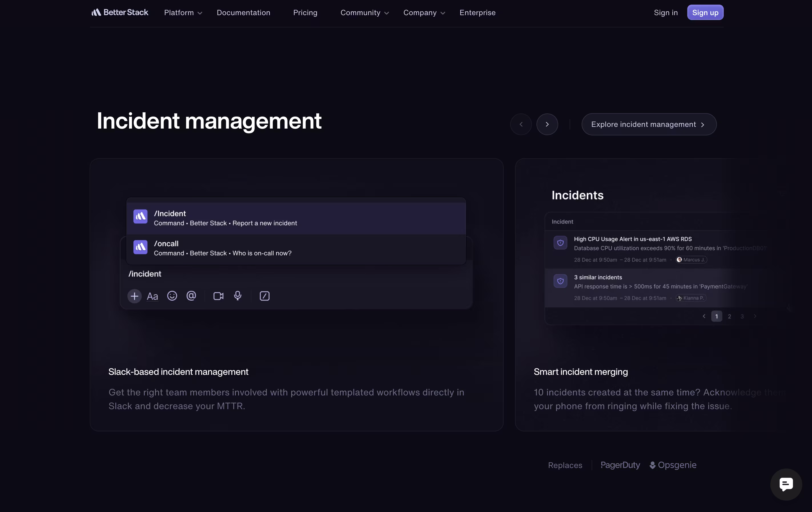Expand the Community dropdown menu

pyautogui.click(x=364, y=13)
